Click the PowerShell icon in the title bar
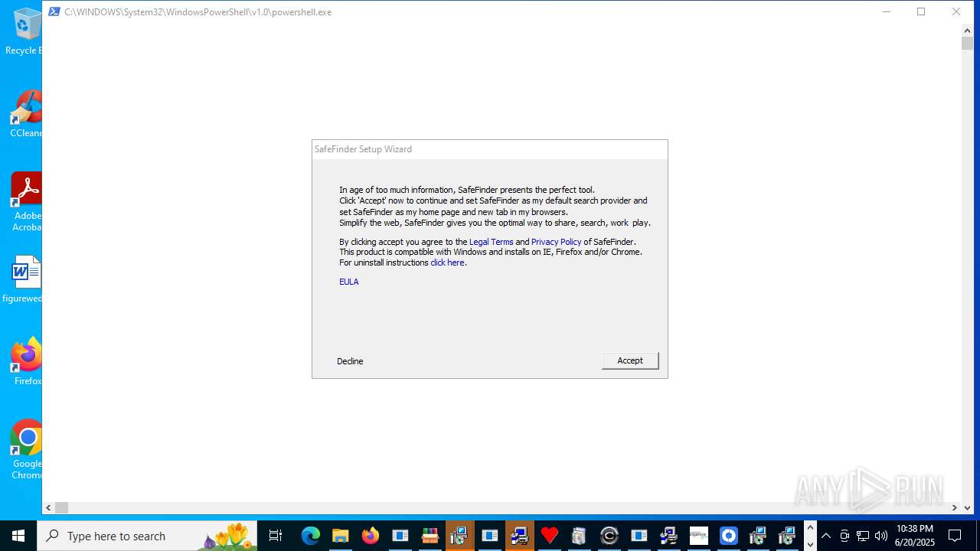Viewport: 980px width, 551px height. click(x=54, y=11)
